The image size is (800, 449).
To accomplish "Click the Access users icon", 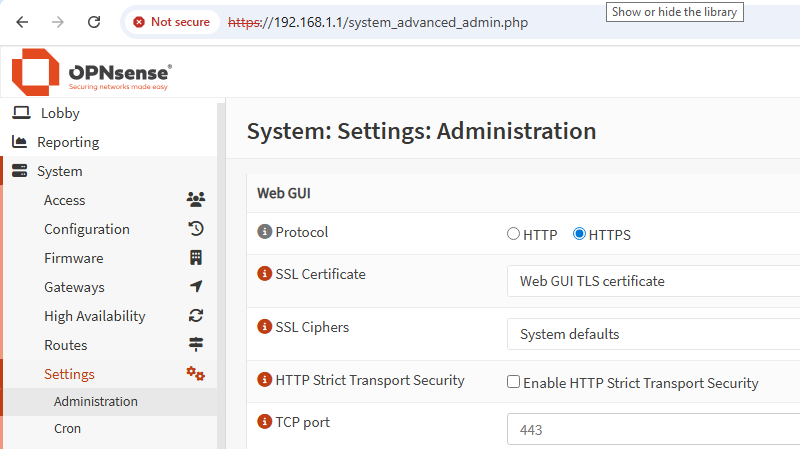I will 195,199.
